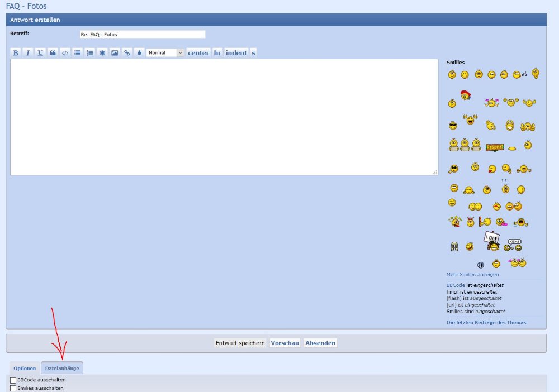
Task: Insert image tag using picture icon
Action: pos(115,53)
